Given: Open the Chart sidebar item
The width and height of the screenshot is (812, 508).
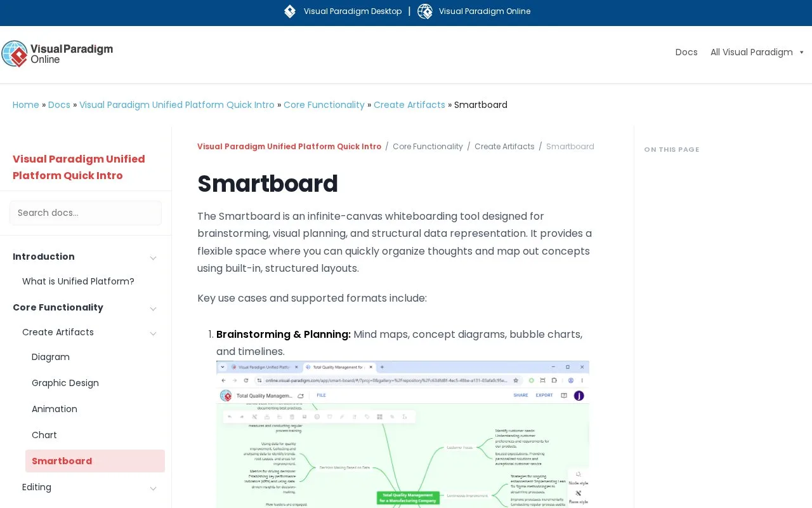Looking at the screenshot, I should click(44, 435).
